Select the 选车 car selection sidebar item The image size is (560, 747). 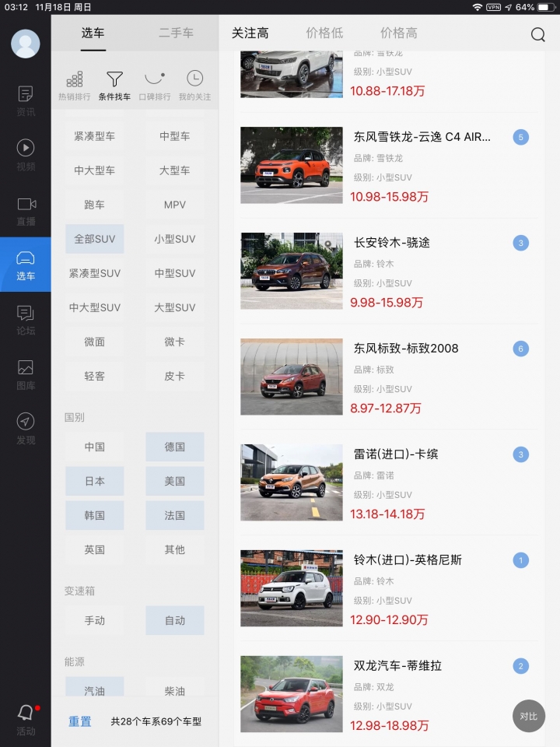coord(25,265)
